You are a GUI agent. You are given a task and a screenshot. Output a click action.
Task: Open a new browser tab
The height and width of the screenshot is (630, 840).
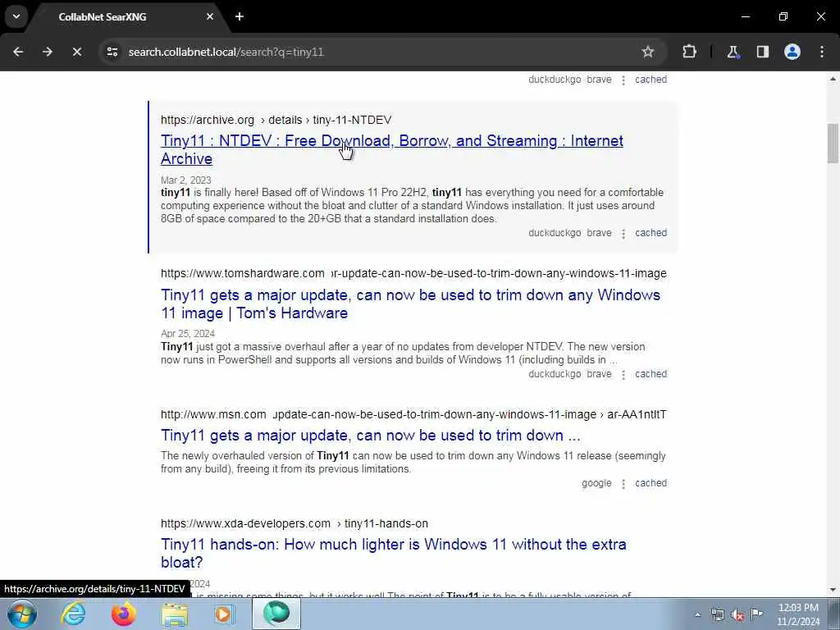(240, 16)
